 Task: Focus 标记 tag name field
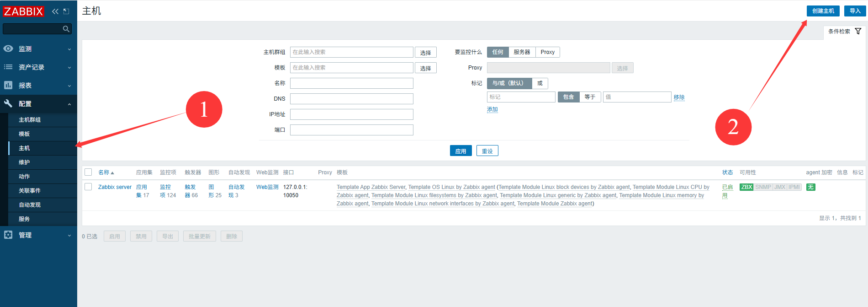521,97
